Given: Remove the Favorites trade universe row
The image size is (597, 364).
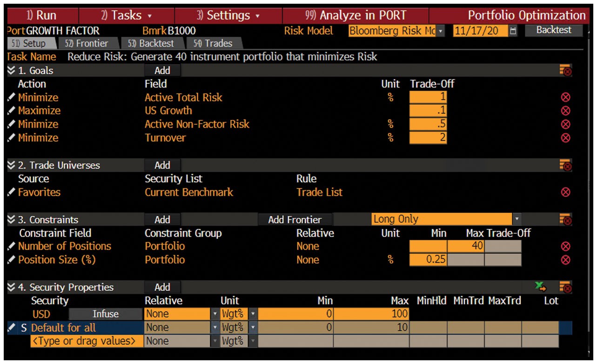Looking at the screenshot, I should [566, 192].
